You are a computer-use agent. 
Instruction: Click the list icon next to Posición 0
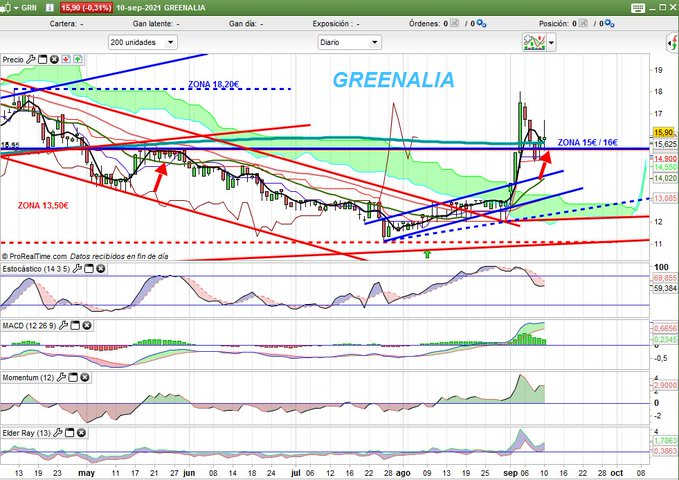pos(583,23)
